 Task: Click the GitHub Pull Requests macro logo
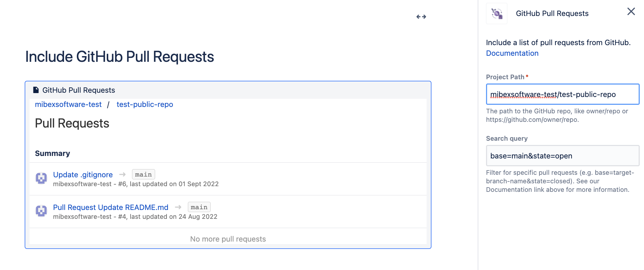(x=497, y=13)
